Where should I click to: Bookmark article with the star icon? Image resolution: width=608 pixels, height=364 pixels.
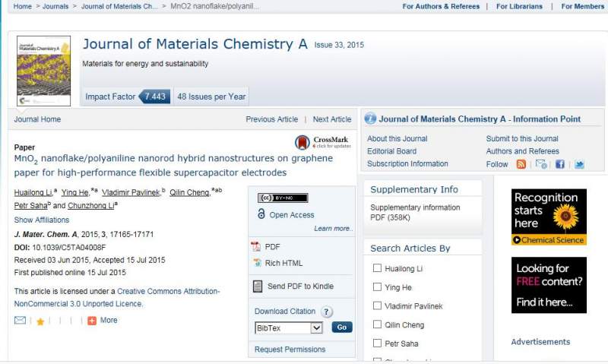pos(40,321)
